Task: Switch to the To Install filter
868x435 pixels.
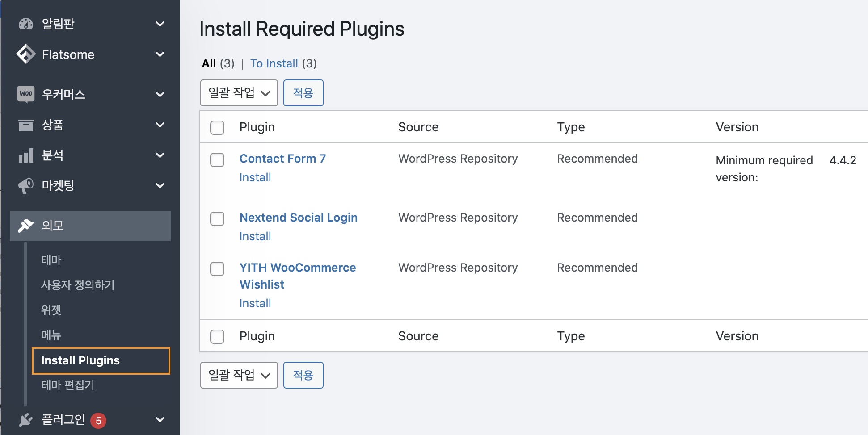Action: [x=274, y=63]
